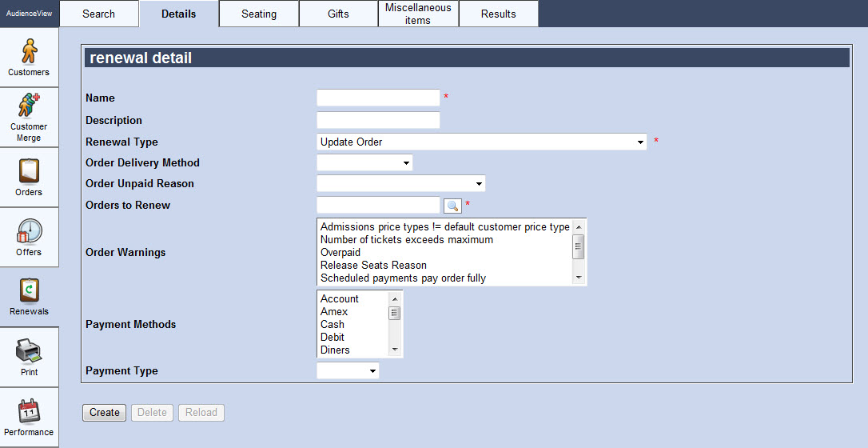The image size is (868, 448).
Task: Open the Order Unpaid Reason dropdown
Action: click(400, 183)
